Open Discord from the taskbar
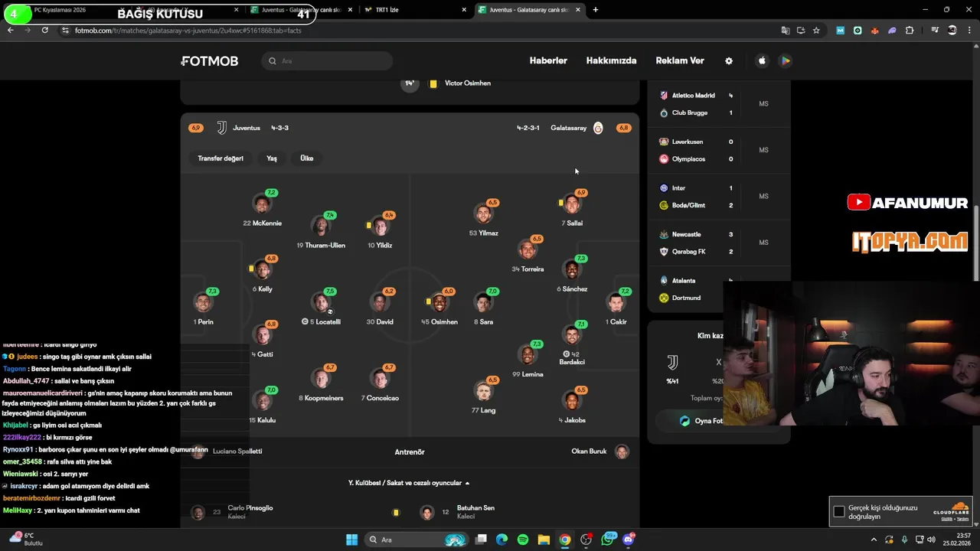The image size is (980, 551). 629,540
